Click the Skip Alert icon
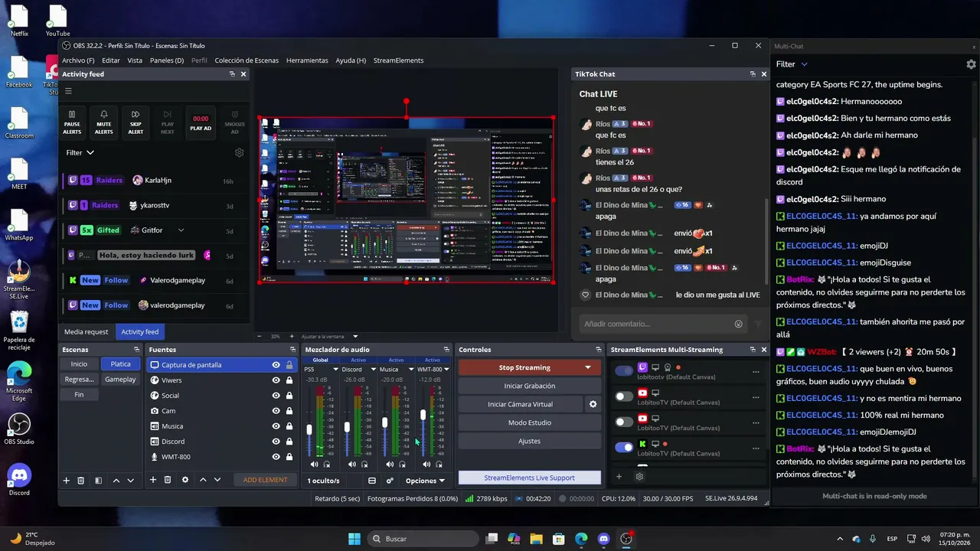The height and width of the screenshot is (551, 980). [x=136, y=114]
